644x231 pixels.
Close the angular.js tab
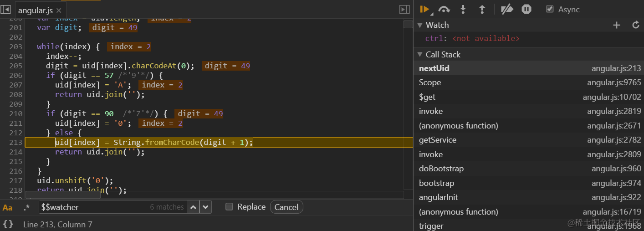point(59,10)
